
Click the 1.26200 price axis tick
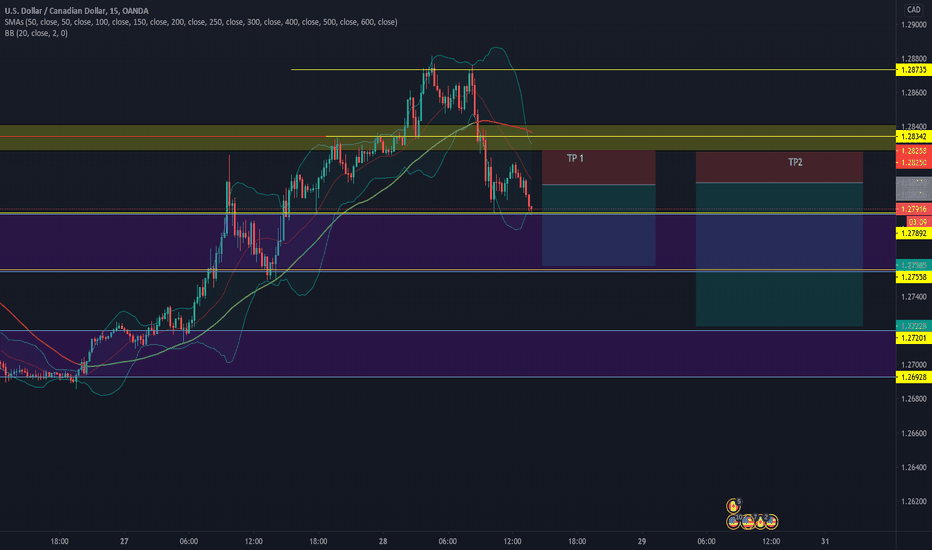click(914, 501)
